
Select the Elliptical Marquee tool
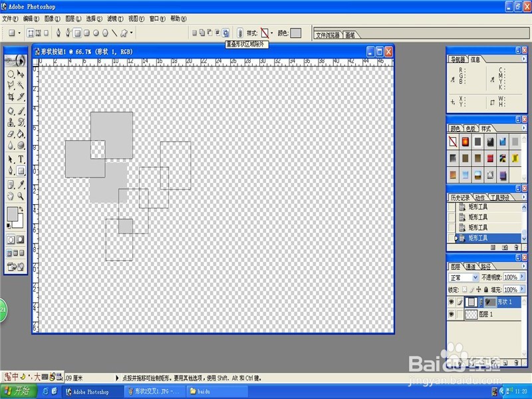(11, 74)
